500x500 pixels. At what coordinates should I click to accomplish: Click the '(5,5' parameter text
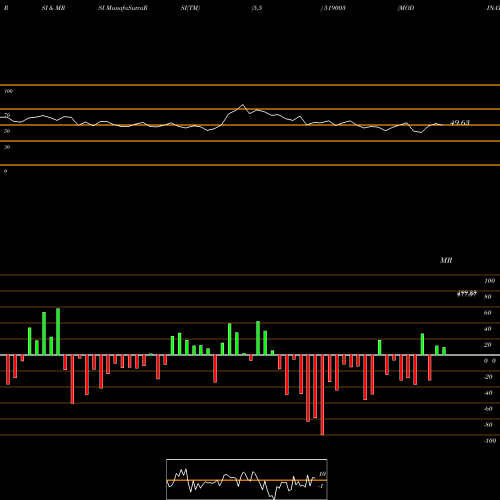pos(257,8)
